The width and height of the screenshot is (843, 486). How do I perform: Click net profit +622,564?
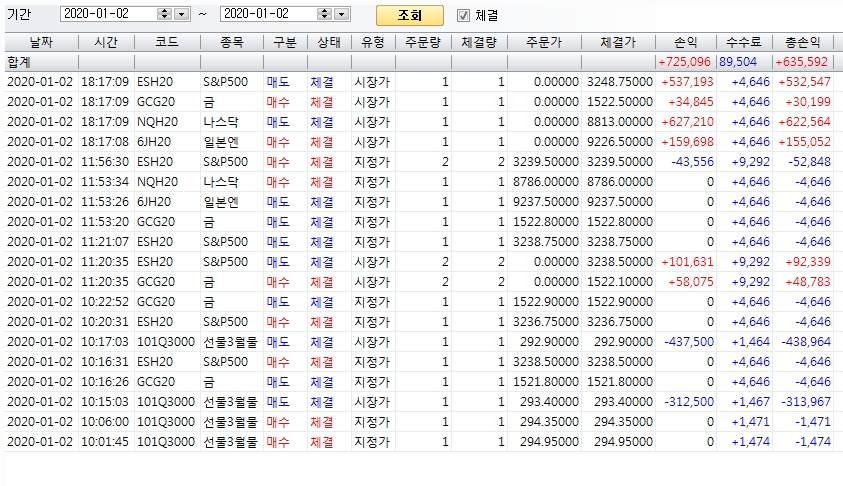[x=804, y=122]
